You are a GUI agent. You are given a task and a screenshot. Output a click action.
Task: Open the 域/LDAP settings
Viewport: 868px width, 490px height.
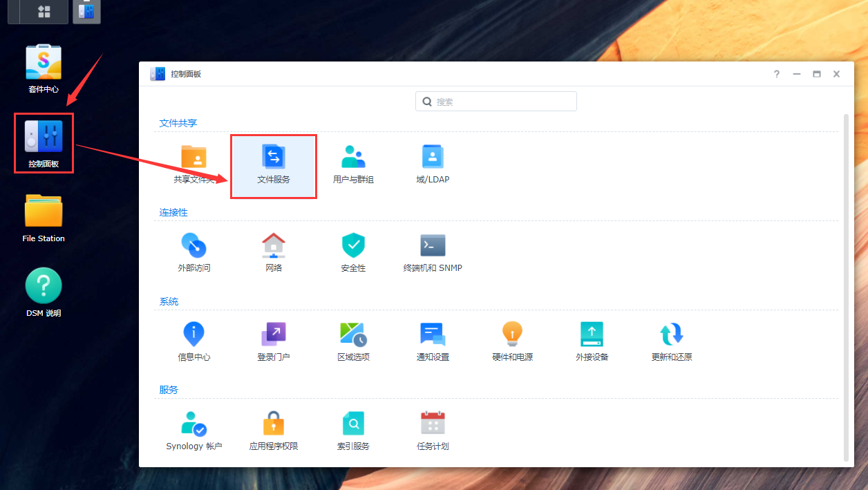pyautogui.click(x=433, y=162)
